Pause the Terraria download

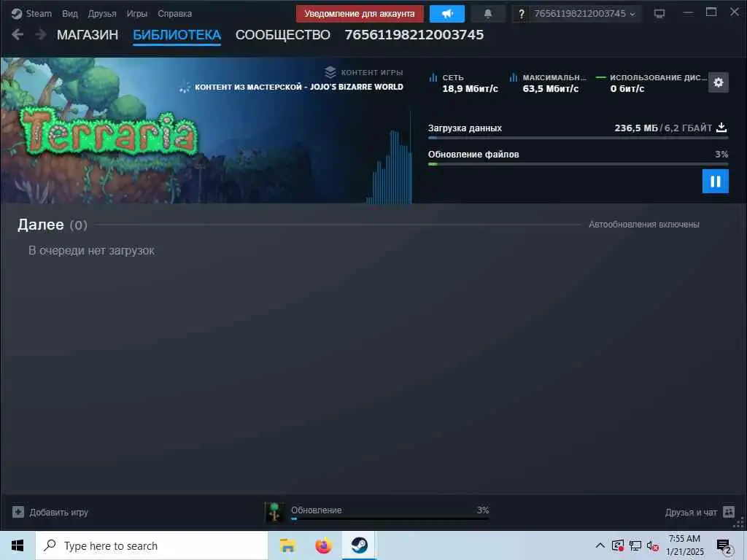pyautogui.click(x=715, y=182)
